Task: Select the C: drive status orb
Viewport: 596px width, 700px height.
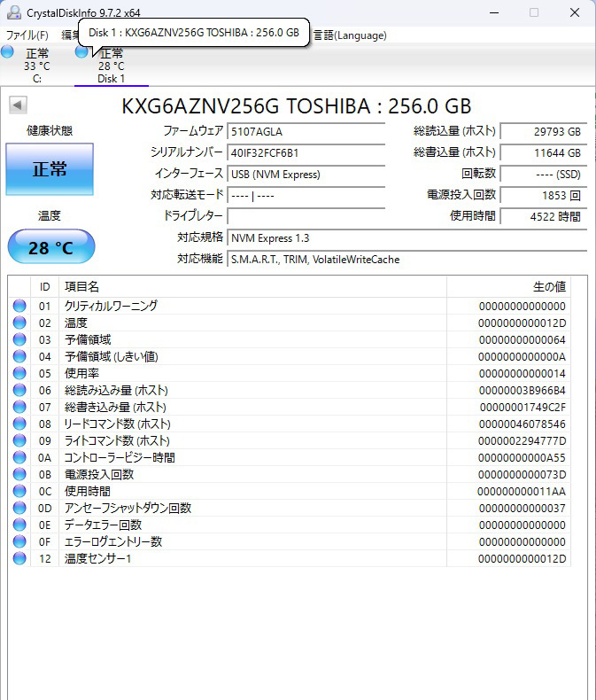Action: [8, 52]
